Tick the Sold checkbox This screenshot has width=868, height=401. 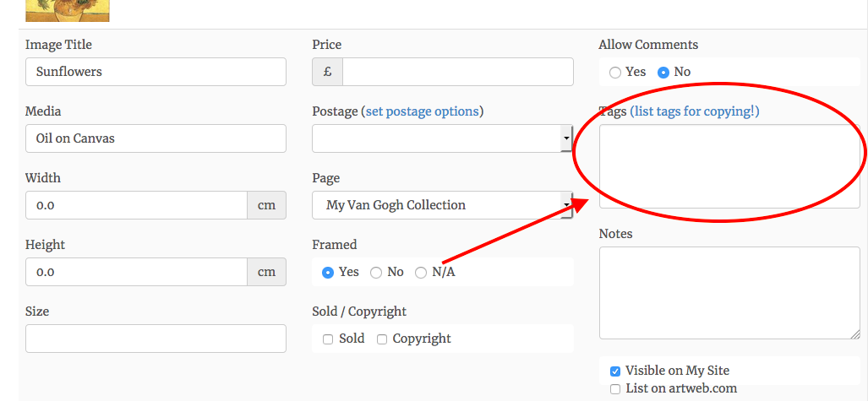(x=328, y=339)
